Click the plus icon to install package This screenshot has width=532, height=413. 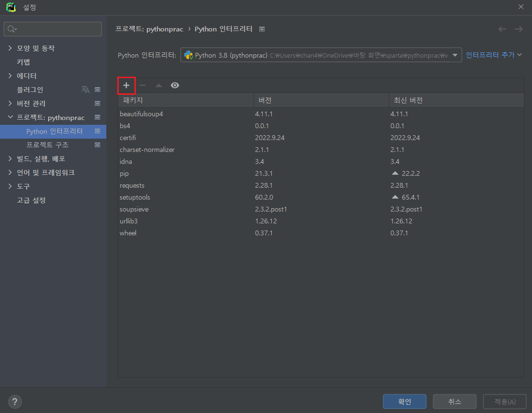pyautogui.click(x=126, y=85)
